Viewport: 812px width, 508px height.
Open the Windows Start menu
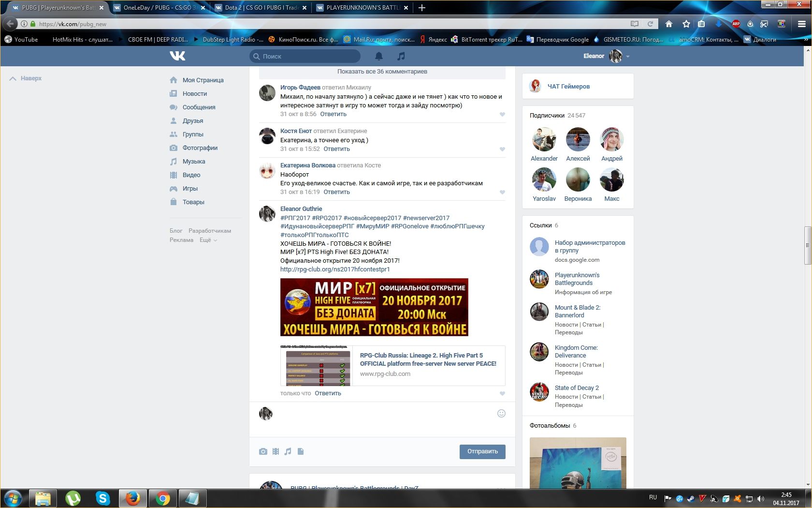[13, 498]
